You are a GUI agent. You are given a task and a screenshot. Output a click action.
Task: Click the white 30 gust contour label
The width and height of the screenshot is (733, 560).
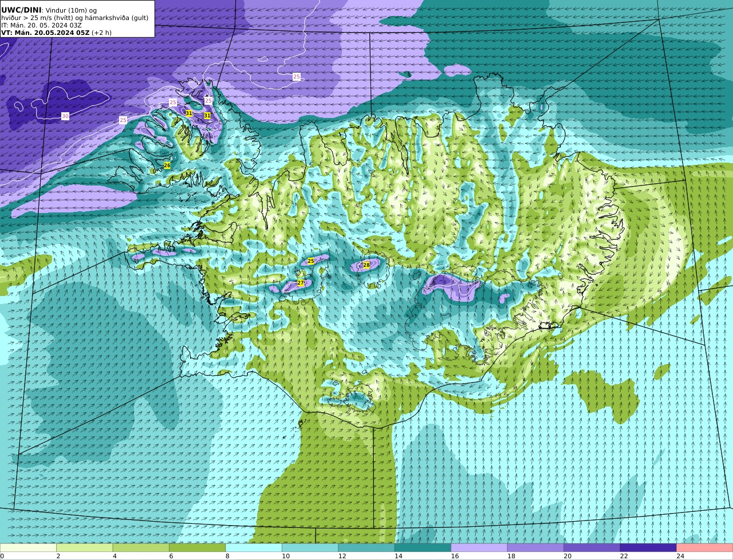[65, 116]
